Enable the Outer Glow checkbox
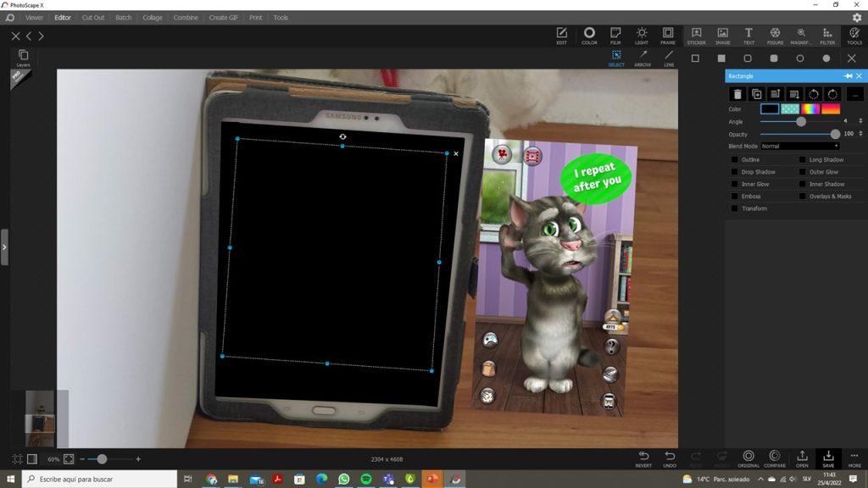Image resolution: width=868 pixels, height=488 pixels. pyautogui.click(x=802, y=172)
